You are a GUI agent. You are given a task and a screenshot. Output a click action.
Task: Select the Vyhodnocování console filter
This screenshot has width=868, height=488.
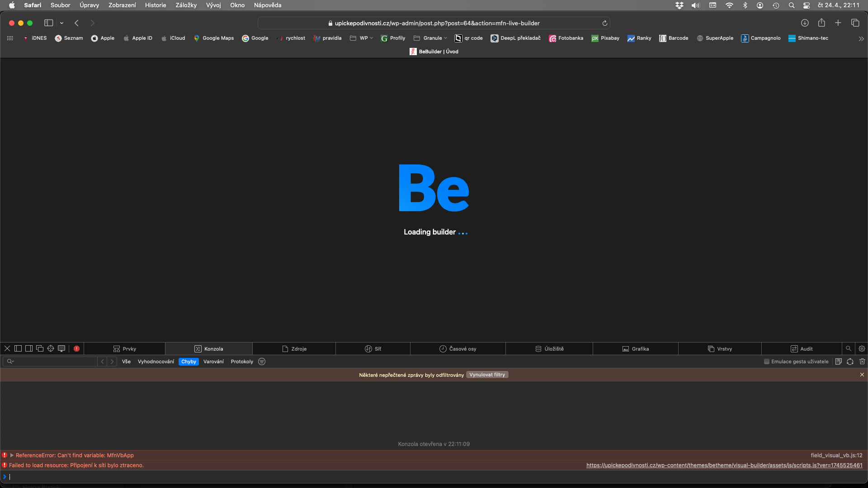pos(156,361)
